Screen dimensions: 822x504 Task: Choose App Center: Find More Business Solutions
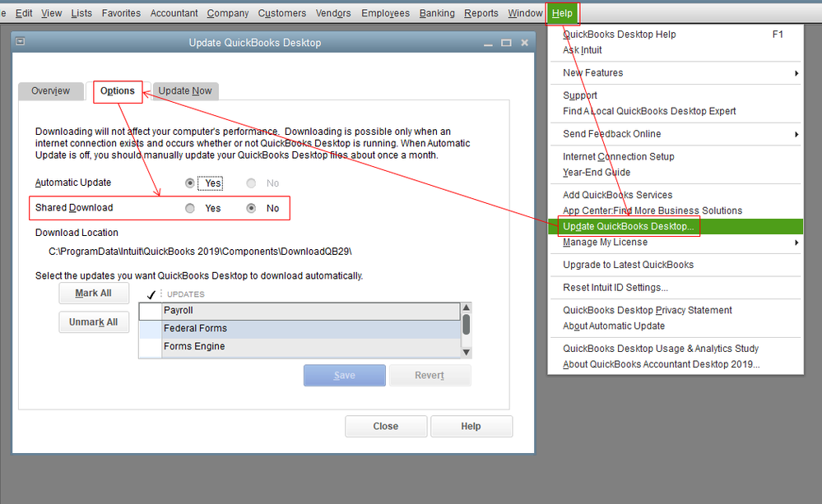[x=676, y=210]
